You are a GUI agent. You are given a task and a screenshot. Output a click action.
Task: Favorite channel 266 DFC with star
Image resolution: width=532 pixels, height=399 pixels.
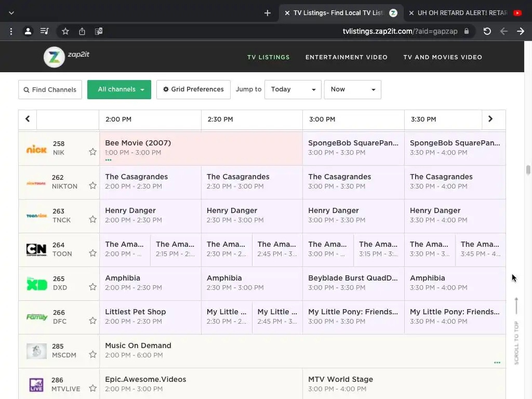point(92,321)
